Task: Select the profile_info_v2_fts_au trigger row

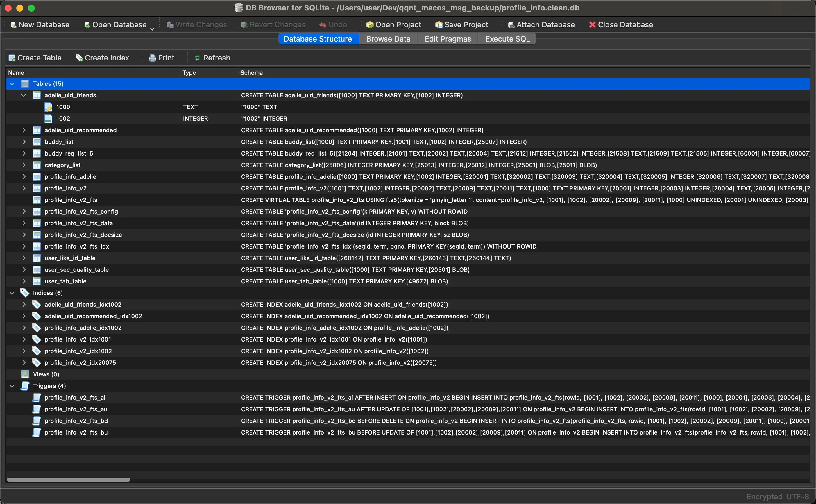Action: click(408, 409)
